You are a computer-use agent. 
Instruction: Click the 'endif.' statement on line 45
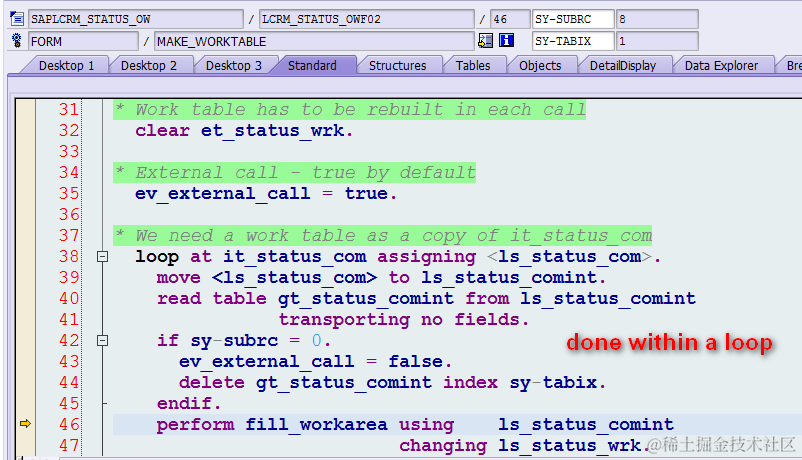point(189,404)
